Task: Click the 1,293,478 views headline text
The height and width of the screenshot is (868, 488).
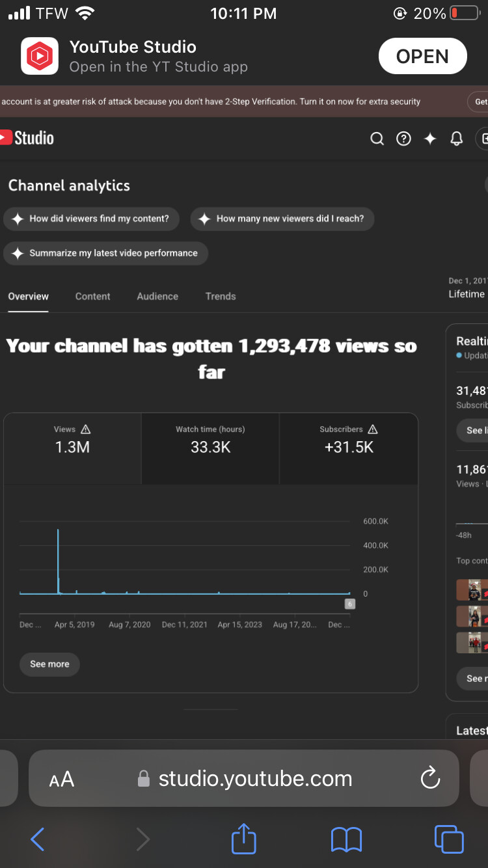Action: point(211,359)
